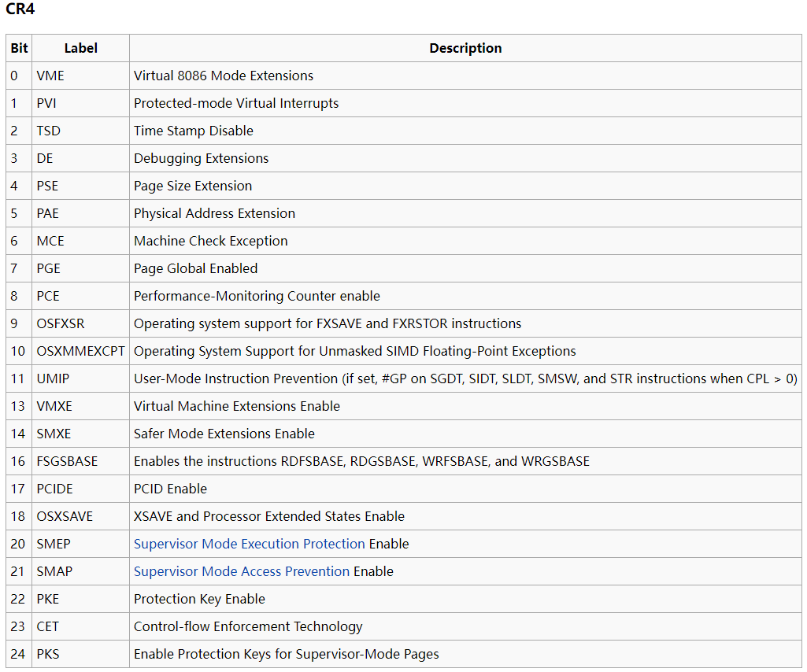Select the Bit column header

point(17,48)
